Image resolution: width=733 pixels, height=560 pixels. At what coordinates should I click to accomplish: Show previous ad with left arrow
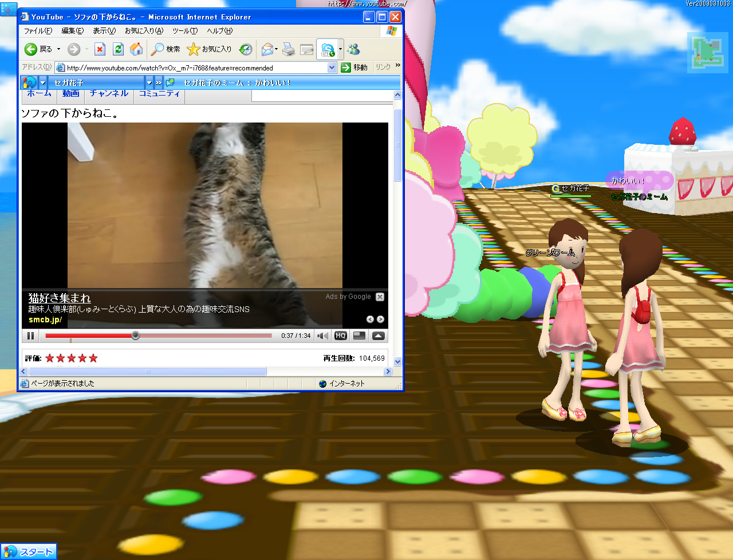370,320
